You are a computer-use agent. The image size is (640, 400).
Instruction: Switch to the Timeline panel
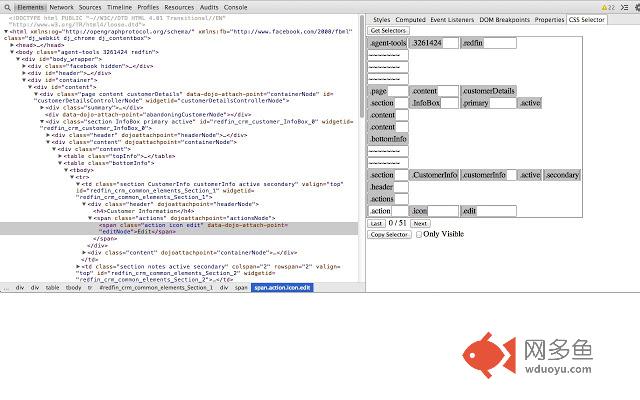coord(119,7)
